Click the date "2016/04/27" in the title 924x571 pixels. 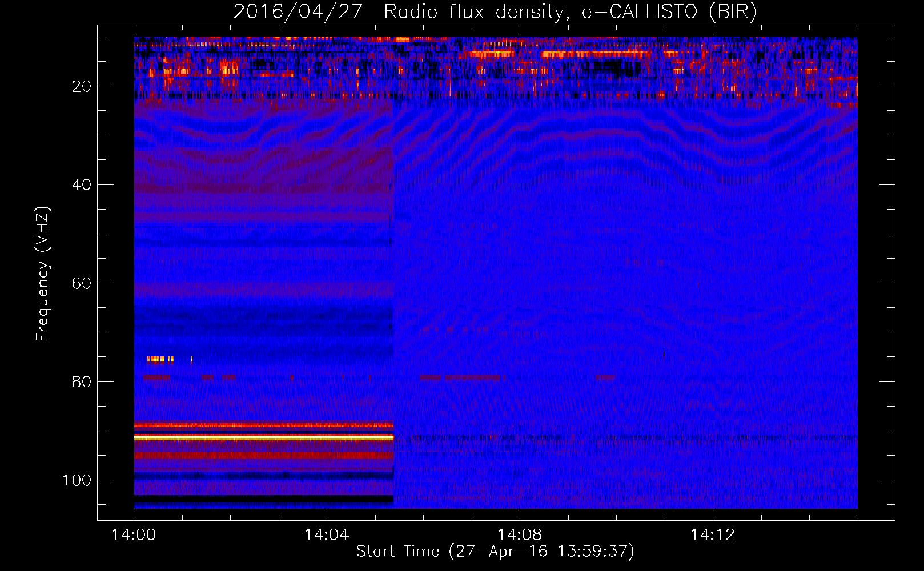coord(298,12)
